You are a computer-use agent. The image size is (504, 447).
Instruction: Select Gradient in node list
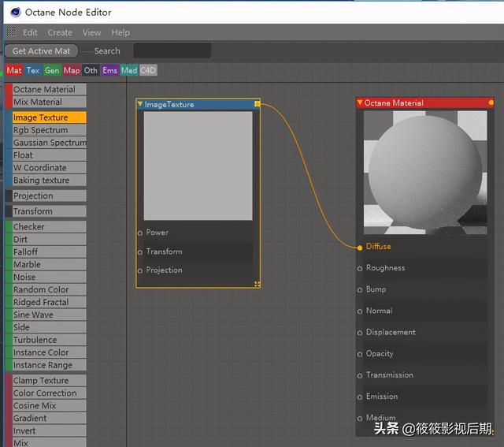pos(49,418)
